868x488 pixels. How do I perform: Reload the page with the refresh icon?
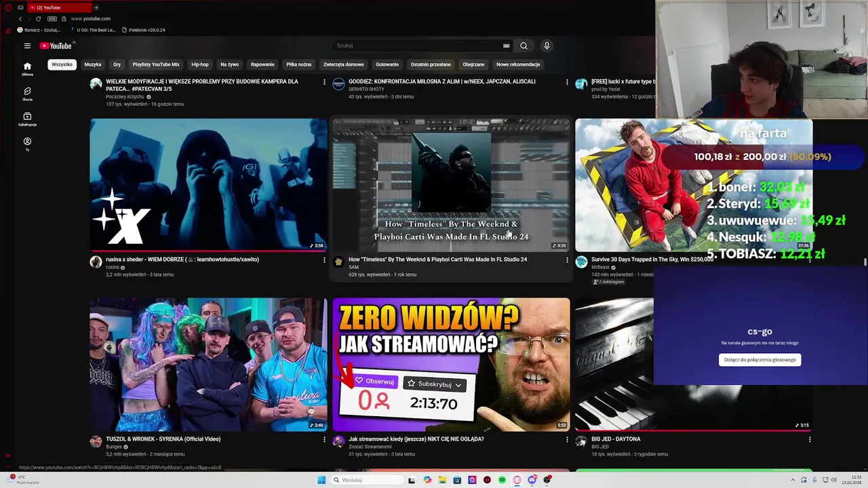38,18
